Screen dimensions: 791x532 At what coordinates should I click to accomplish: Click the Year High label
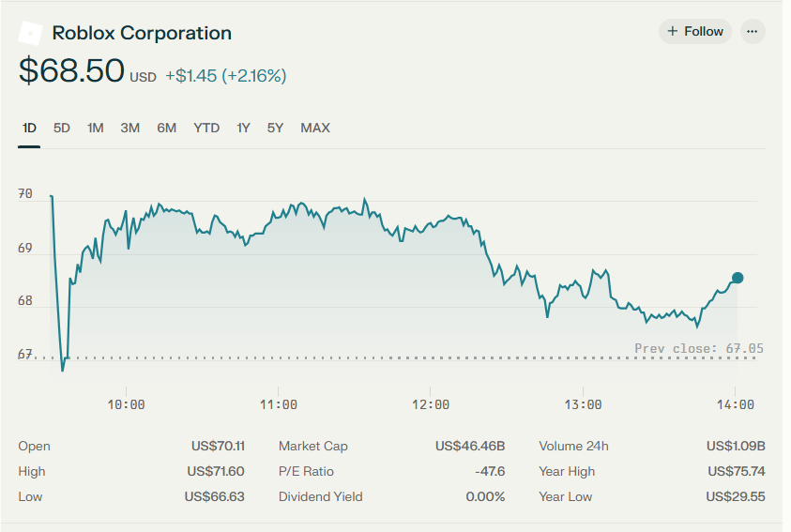point(567,472)
